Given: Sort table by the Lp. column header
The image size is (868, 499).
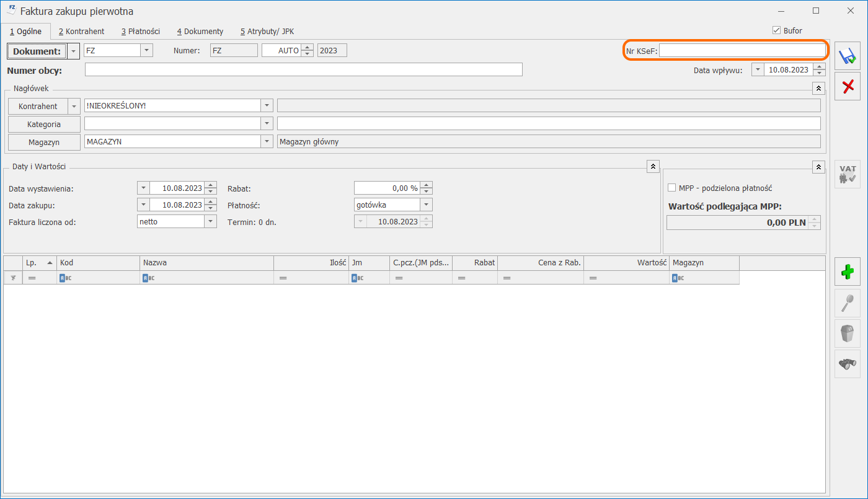Looking at the screenshot, I should (39, 263).
